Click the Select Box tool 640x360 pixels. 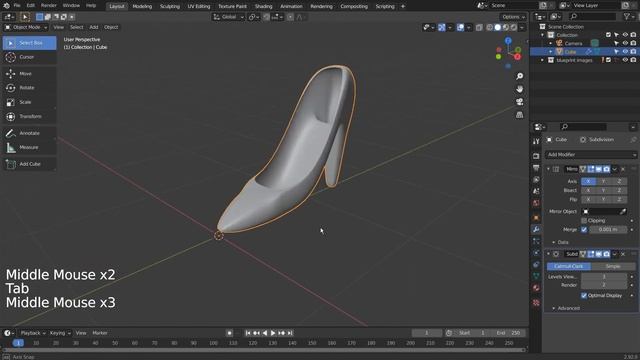pos(29,43)
